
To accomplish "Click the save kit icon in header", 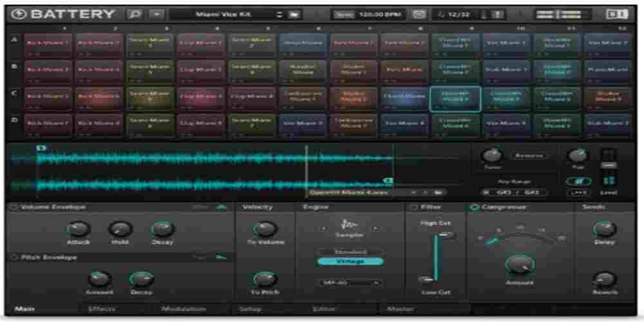I will pos(293,15).
